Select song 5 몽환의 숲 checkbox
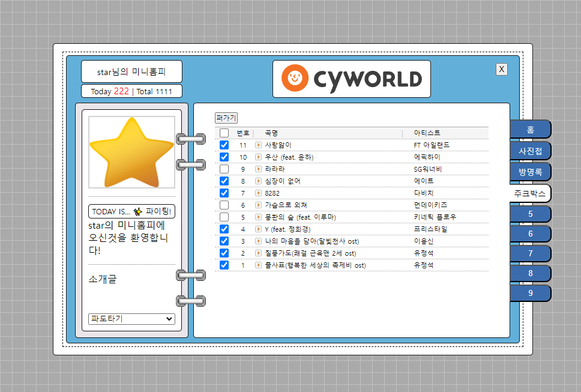The image size is (581, 392). [x=224, y=217]
